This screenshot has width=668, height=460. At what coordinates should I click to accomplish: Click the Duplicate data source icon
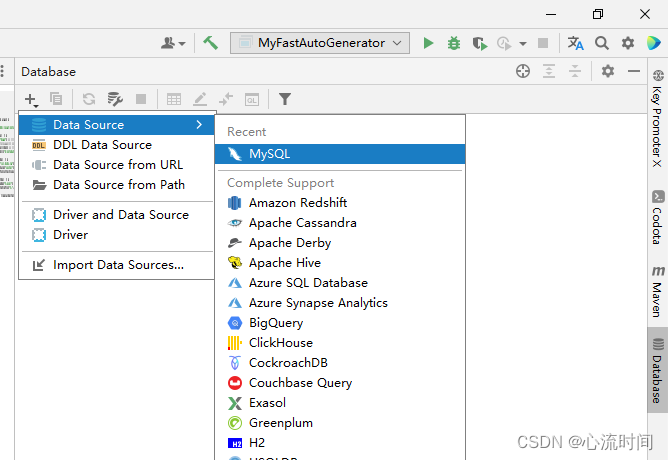coord(56,99)
